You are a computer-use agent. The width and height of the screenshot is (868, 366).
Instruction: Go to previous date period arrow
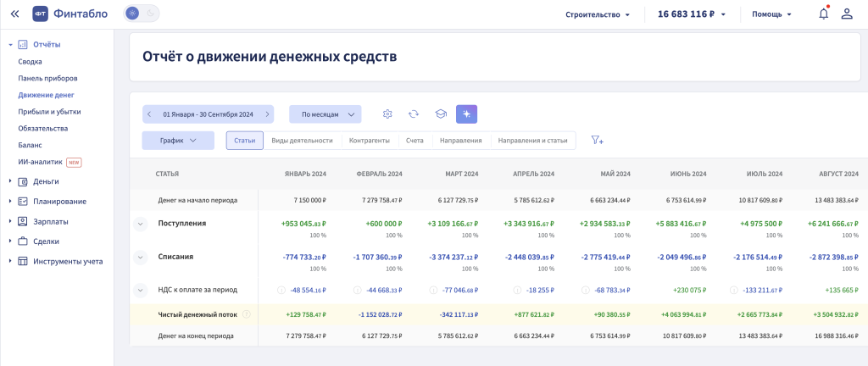coord(149,114)
